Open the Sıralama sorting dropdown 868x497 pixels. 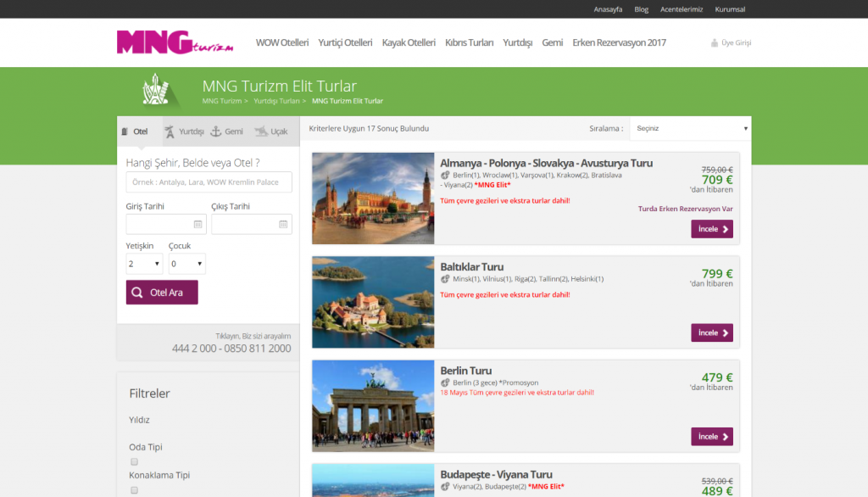point(690,128)
